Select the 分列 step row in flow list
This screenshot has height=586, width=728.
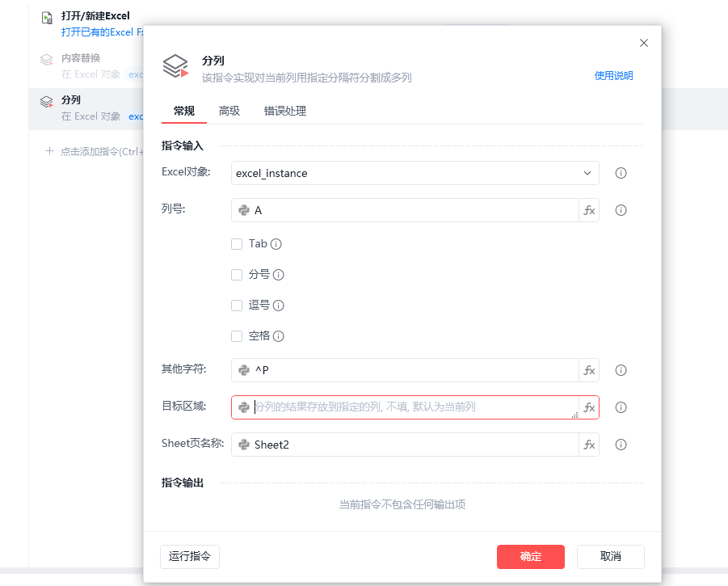[86, 108]
